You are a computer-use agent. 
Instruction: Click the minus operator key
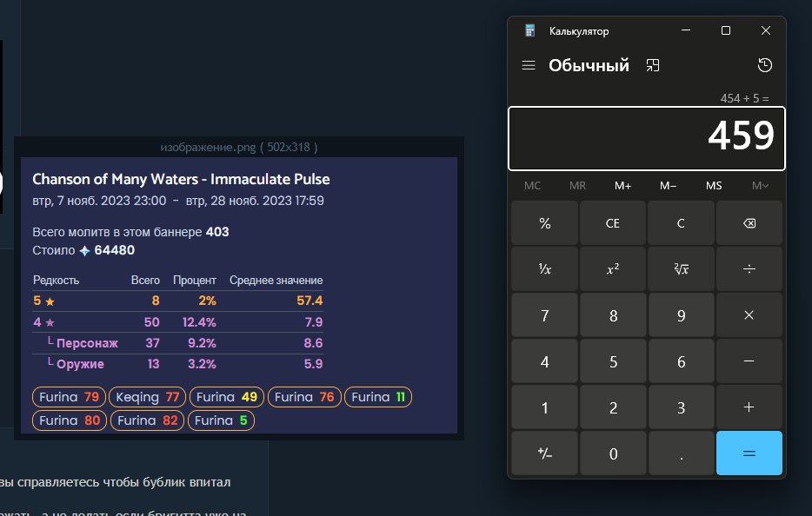point(749,361)
